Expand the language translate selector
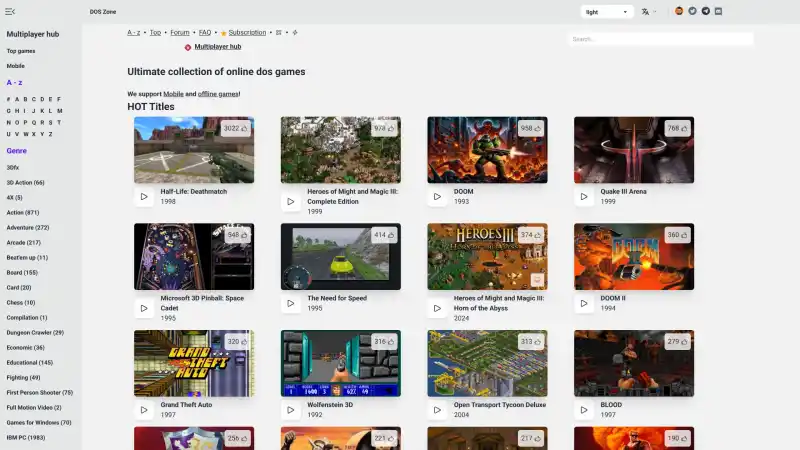Screen dimensions: 800x450 tap(649, 12)
